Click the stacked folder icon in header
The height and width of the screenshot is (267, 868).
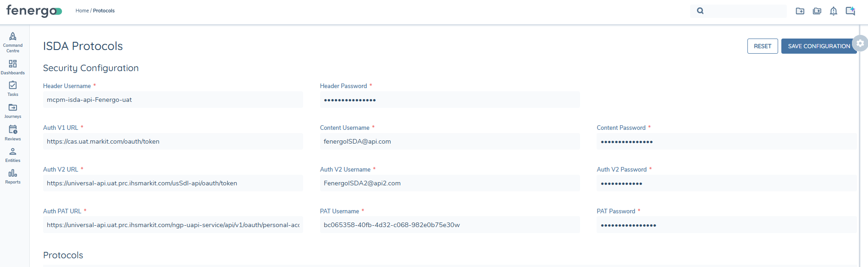coord(817,11)
